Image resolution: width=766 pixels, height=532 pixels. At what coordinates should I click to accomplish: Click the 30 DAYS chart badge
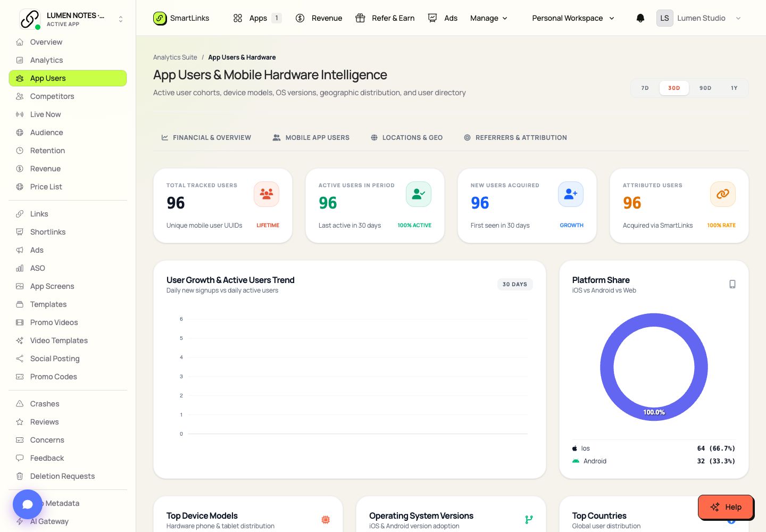[515, 284]
